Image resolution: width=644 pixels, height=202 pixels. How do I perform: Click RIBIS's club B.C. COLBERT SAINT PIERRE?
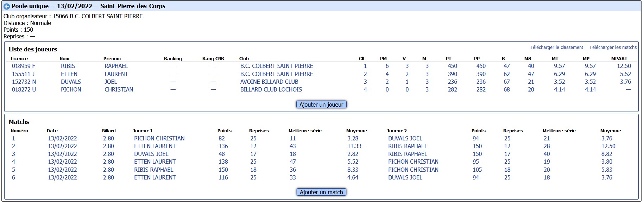[x=277, y=66]
